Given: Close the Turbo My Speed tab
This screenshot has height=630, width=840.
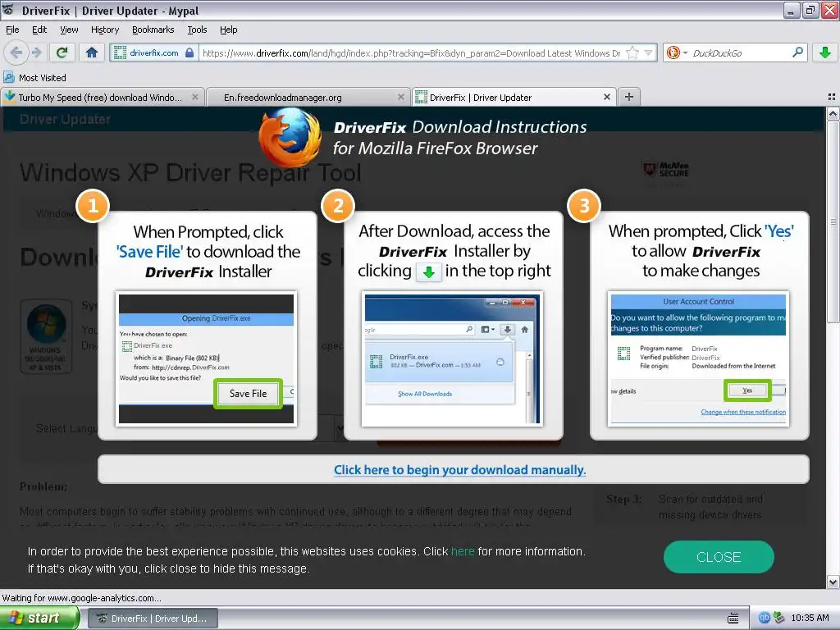Looking at the screenshot, I should pos(195,97).
